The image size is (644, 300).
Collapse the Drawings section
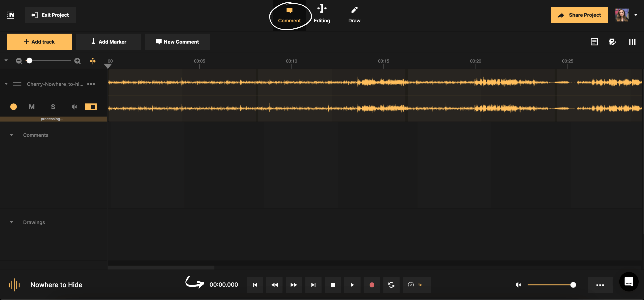click(x=11, y=222)
